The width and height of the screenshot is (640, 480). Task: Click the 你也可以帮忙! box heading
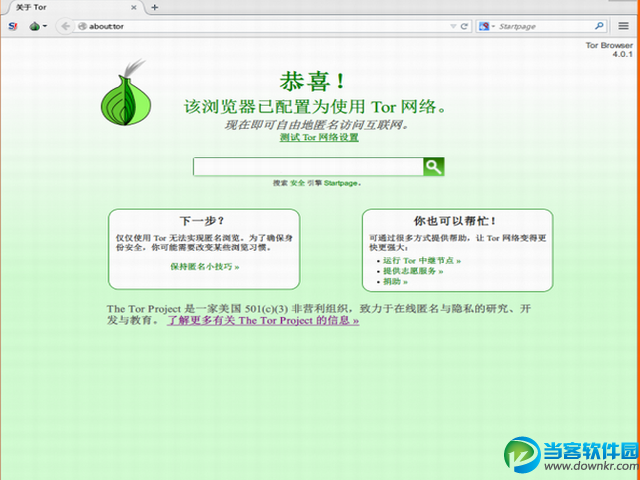pos(455,221)
